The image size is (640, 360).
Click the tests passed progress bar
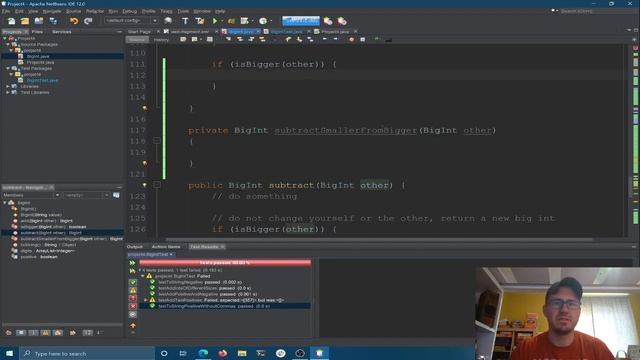[225, 262]
